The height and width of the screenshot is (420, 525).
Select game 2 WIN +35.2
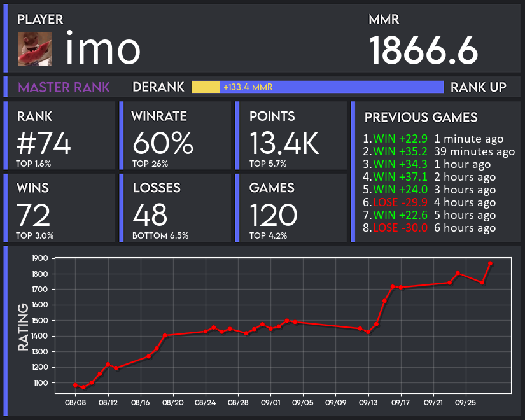pos(400,151)
